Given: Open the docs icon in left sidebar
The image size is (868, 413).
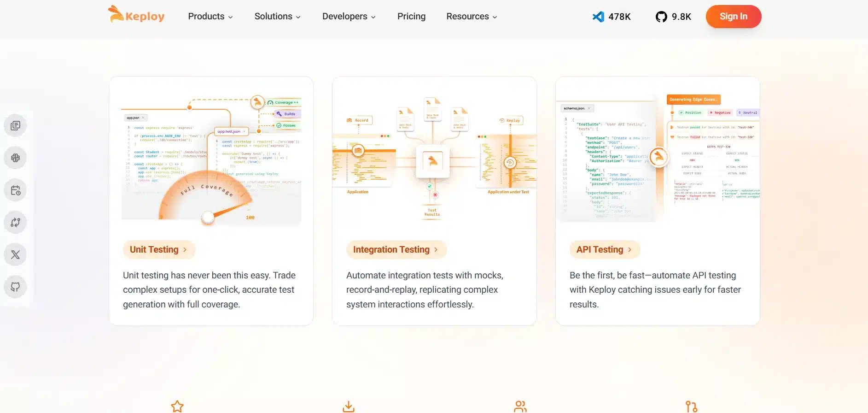Looking at the screenshot, I should [15, 125].
